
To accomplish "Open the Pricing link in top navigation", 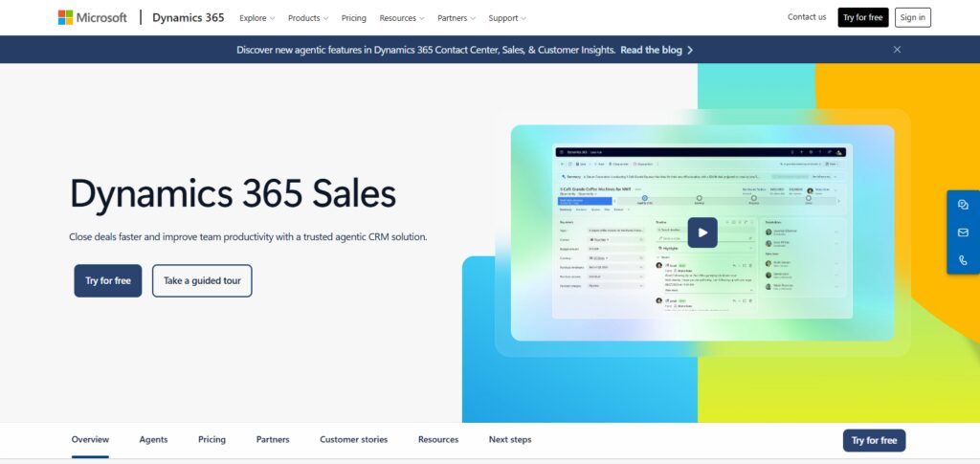I will tap(354, 18).
